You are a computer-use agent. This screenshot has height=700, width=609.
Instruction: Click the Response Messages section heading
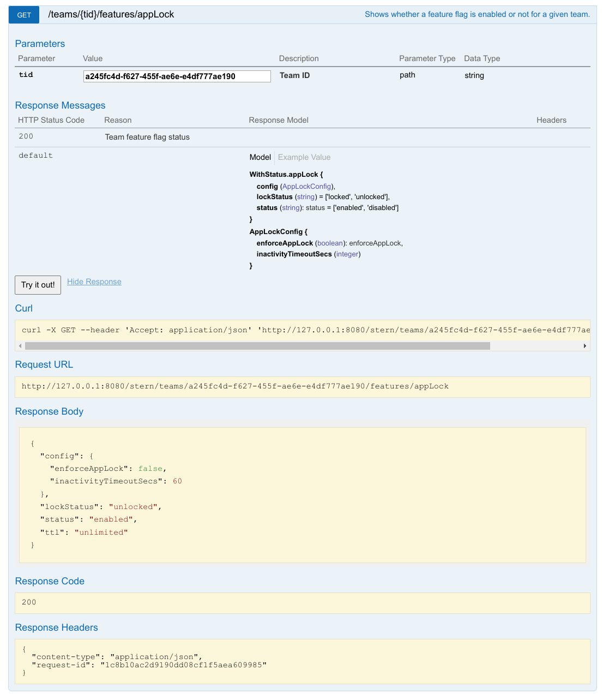click(60, 105)
